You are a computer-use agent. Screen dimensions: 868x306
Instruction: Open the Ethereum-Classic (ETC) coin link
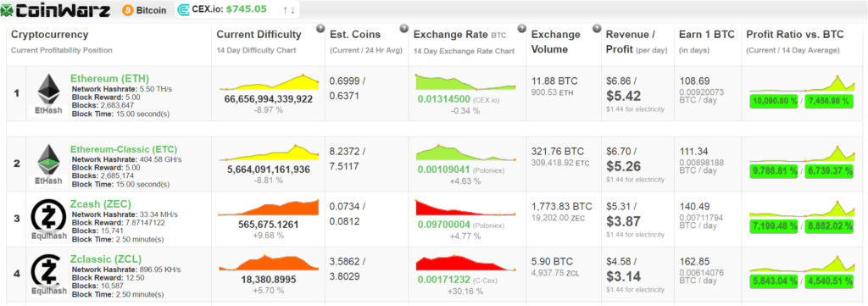(124, 149)
